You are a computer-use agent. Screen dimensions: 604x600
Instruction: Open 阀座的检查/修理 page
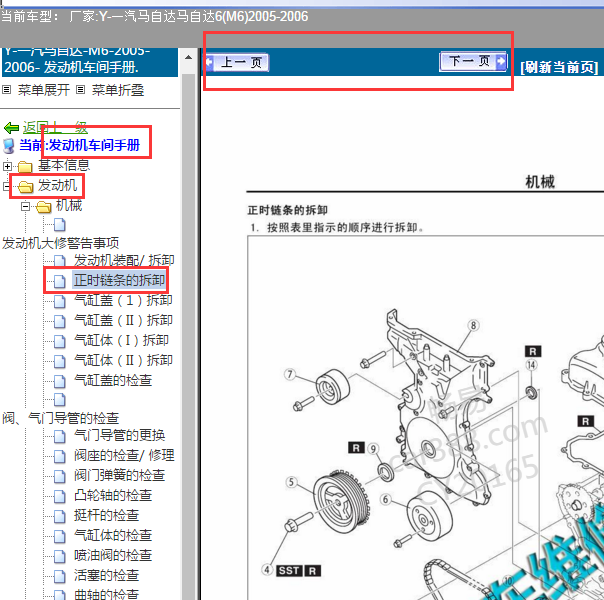point(124,455)
